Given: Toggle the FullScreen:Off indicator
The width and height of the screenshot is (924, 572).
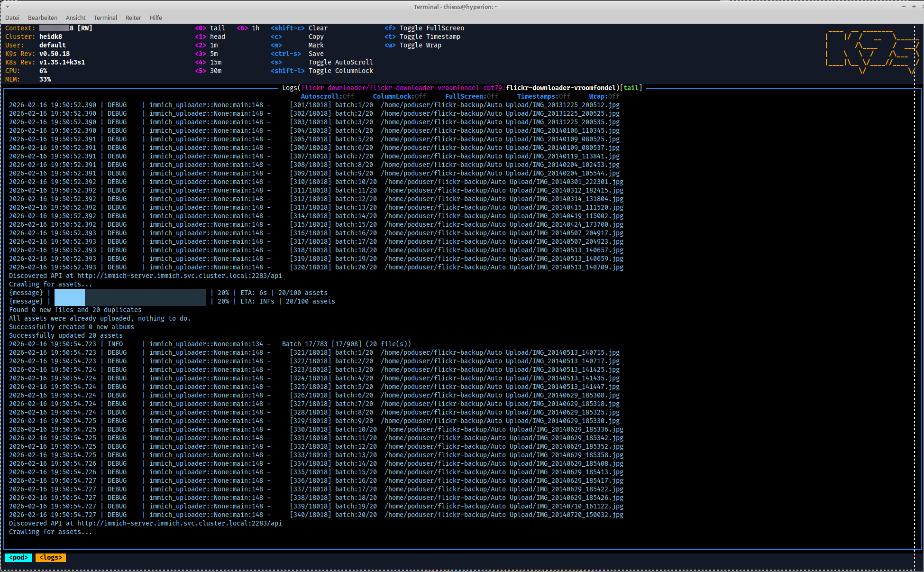Looking at the screenshot, I should point(471,96).
